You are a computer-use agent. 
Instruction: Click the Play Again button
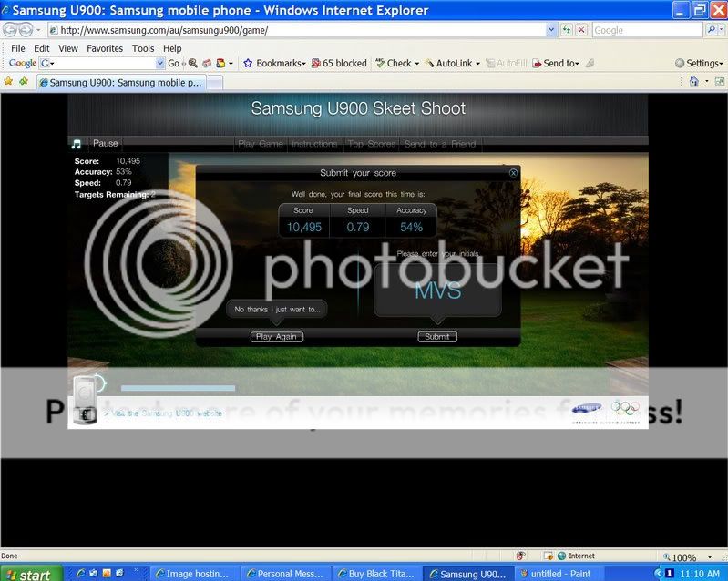coord(276,336)
